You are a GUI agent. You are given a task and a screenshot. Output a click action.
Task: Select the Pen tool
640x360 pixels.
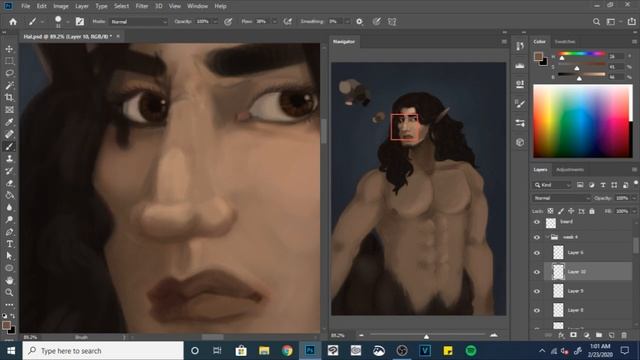(9, 232)
